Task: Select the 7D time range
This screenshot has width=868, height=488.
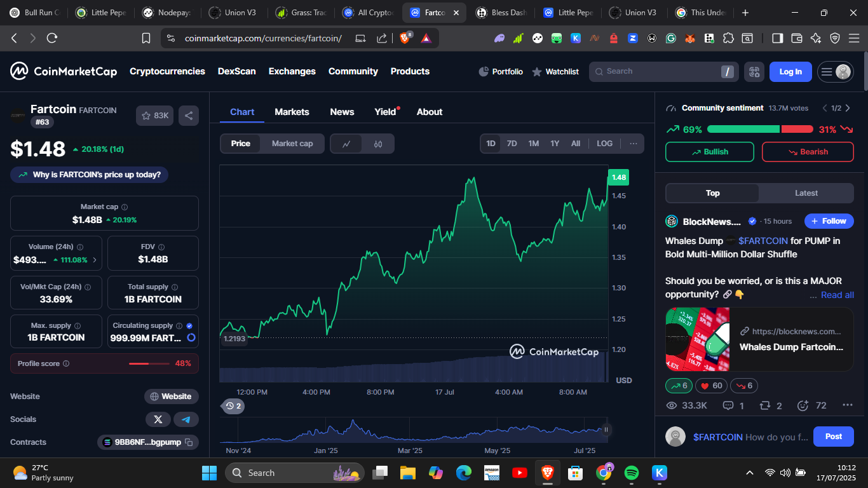Action: tap(512, 144)
